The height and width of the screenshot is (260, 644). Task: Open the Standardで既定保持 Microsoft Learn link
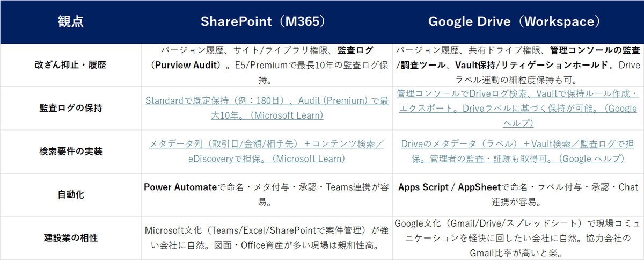[x=267, y=107]
